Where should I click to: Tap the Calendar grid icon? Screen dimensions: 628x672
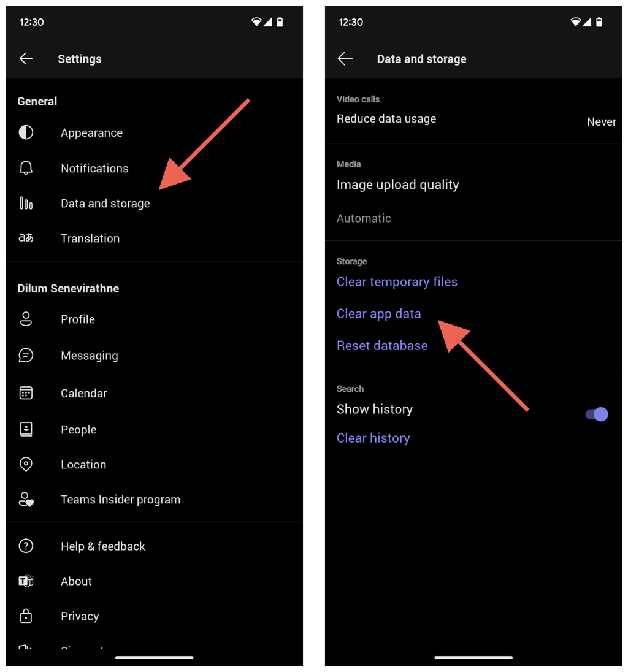point(26,393)
